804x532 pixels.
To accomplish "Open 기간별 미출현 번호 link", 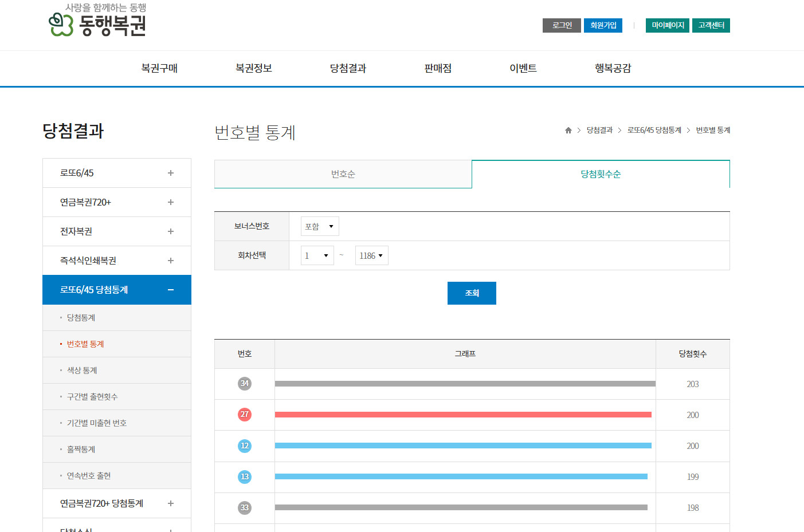I will click(x=97, y=423).
